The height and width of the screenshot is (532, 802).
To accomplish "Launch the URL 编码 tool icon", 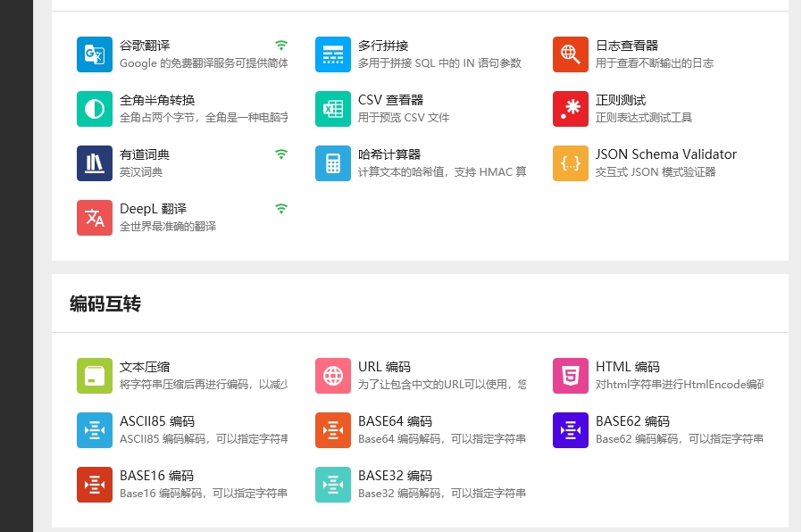I will click(332, 376).
